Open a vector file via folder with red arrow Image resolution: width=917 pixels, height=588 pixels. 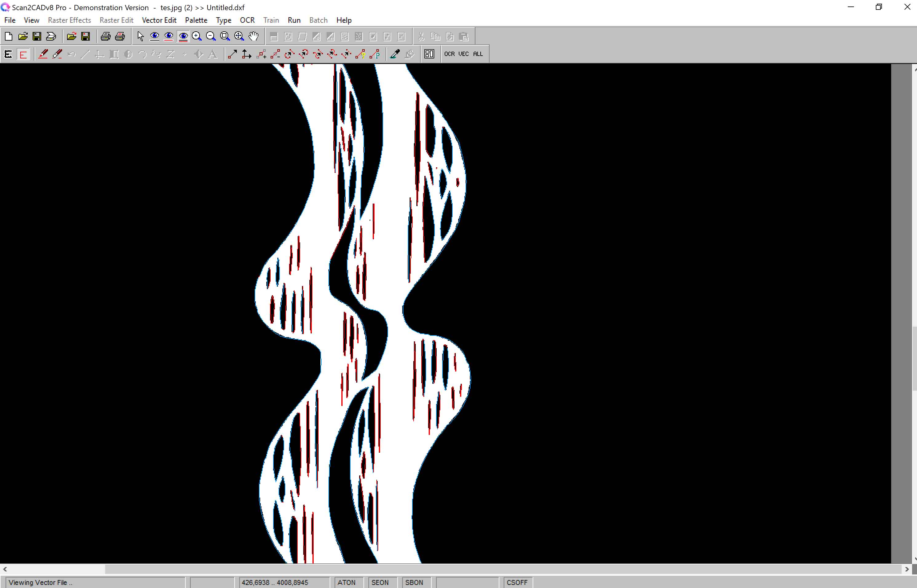[71, 36]
